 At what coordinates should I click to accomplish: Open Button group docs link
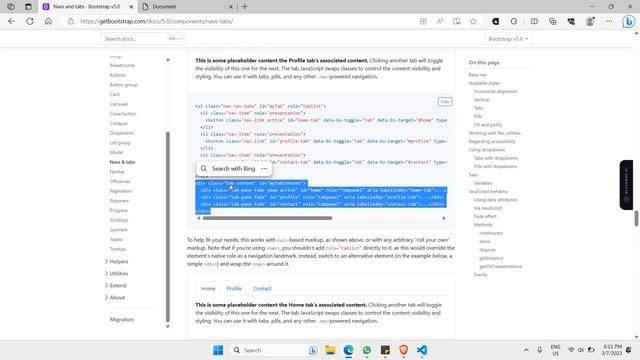[123, 85]
